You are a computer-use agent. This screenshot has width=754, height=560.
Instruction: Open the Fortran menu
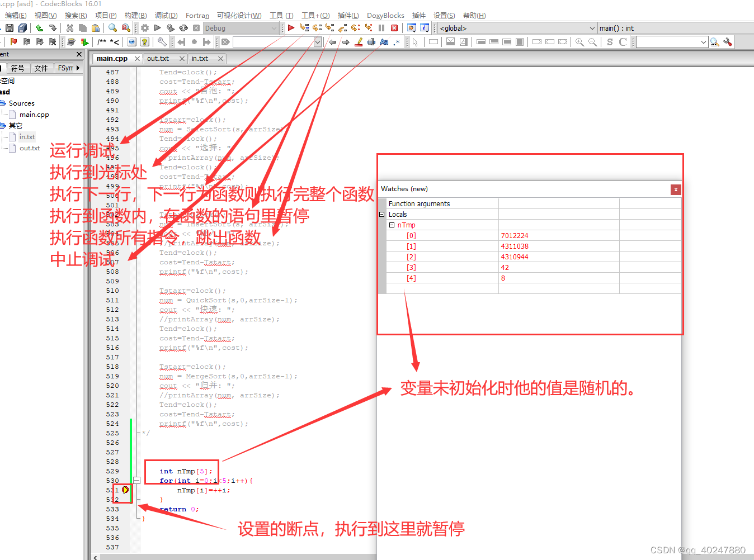pyautogui.click(x=197, y=16)
